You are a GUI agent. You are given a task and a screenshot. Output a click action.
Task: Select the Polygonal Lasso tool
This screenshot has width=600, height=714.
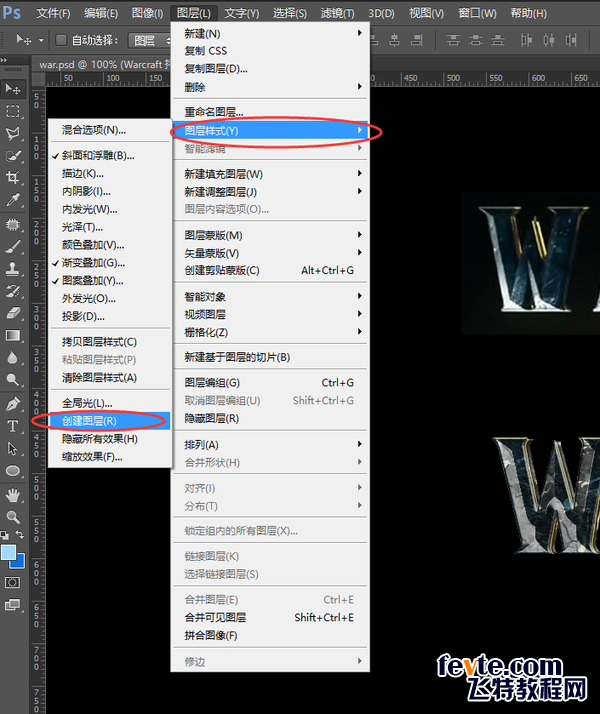click(13, 133)
